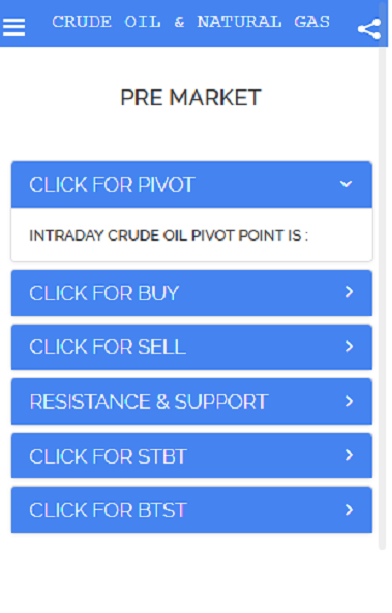The image size is (392, 613).
Task: Open the RESISTANCE & SUPPORT section label
Action: (x=149, y=401)
